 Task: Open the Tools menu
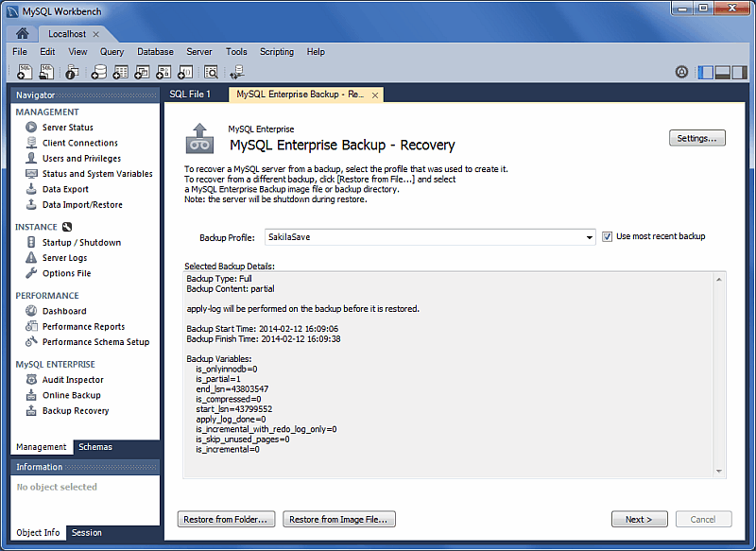coord(236,52)
